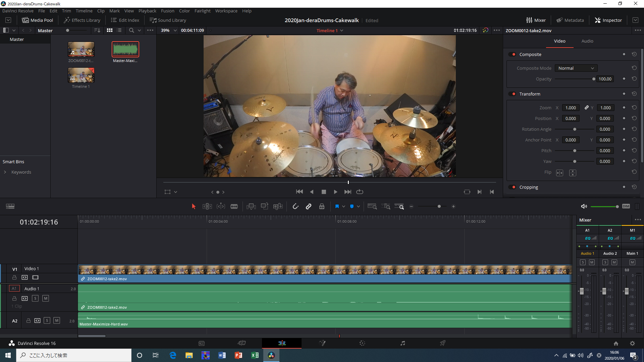Mute Audio 1 track in timeline header
Viewport: 644px width, 362px height.
click(46, 298)
